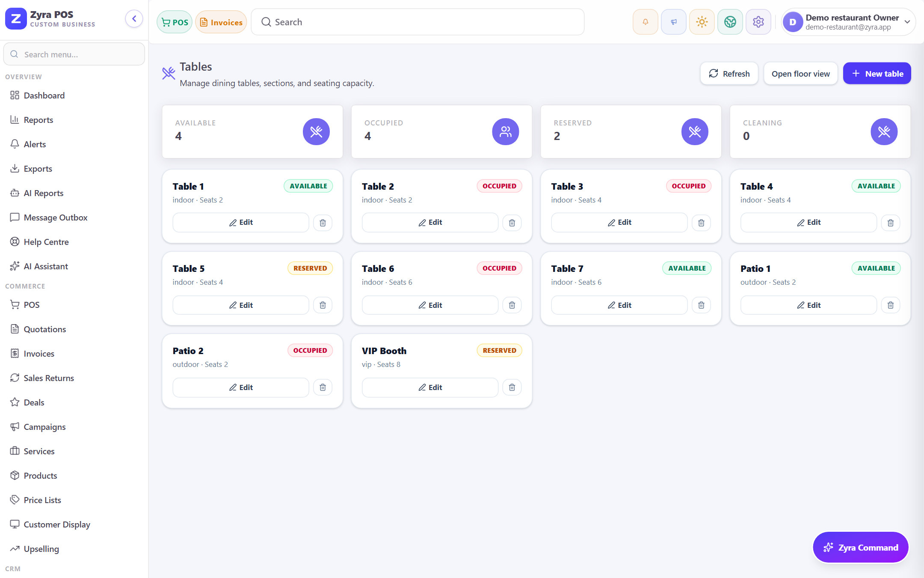
Task: Collapse the sidebar with the chevron button
Action: [x=134, y=19]
